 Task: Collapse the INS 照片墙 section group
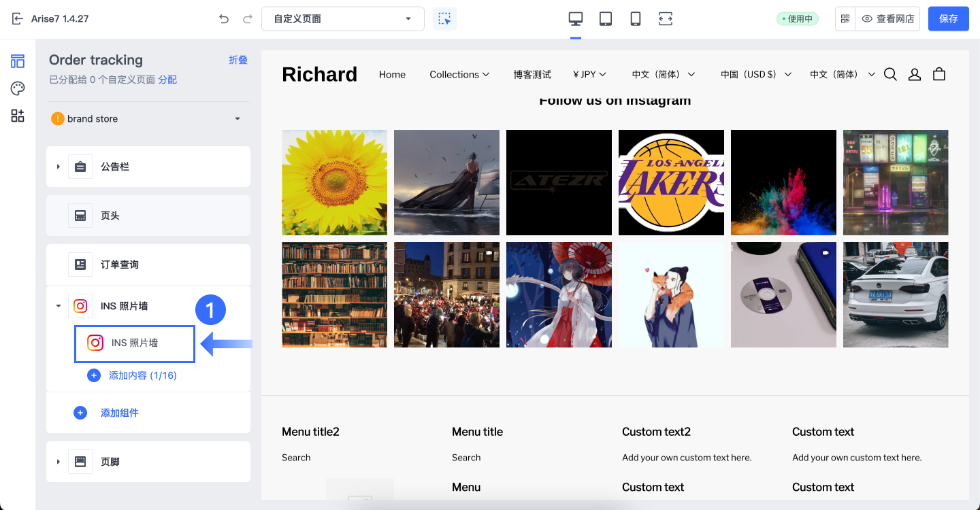[x=59, y=306]
